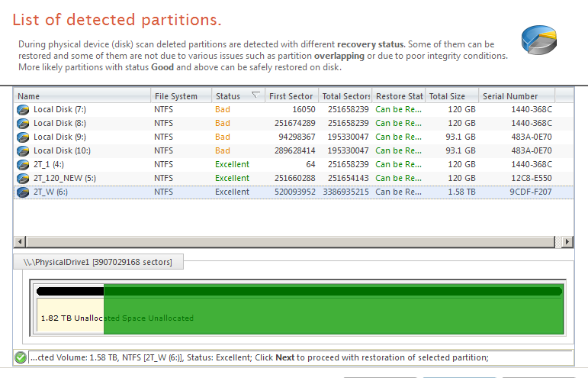Click the sort arrow in Status header

[255, 94]
